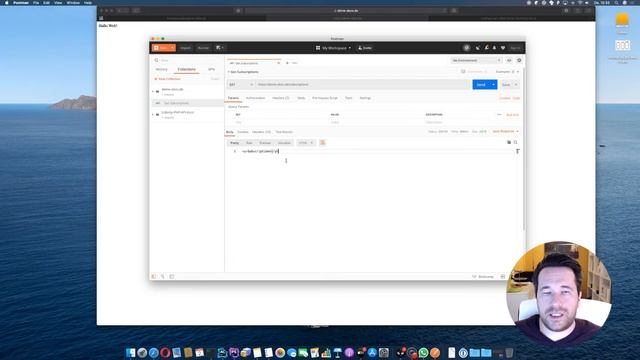The height and width of the screenshot is (360, 640).
Task: Click the orange New button in Postman
Action: click(162, 48)
